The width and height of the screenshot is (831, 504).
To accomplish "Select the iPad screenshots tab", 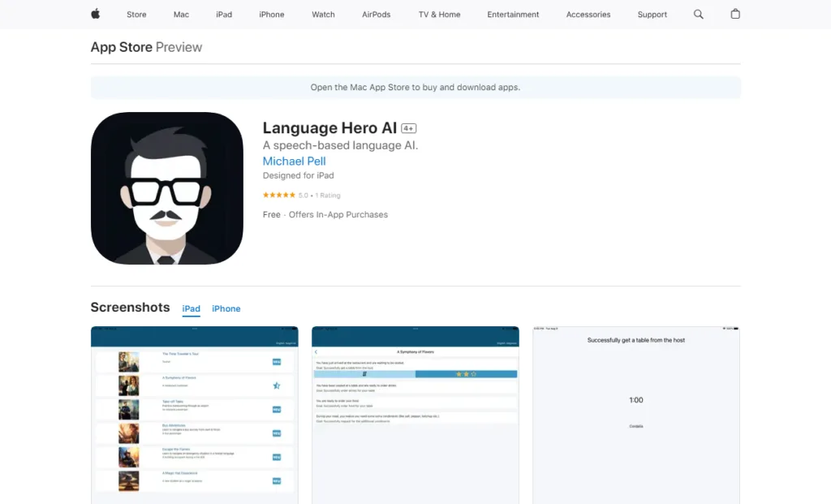I will [192, 308].
